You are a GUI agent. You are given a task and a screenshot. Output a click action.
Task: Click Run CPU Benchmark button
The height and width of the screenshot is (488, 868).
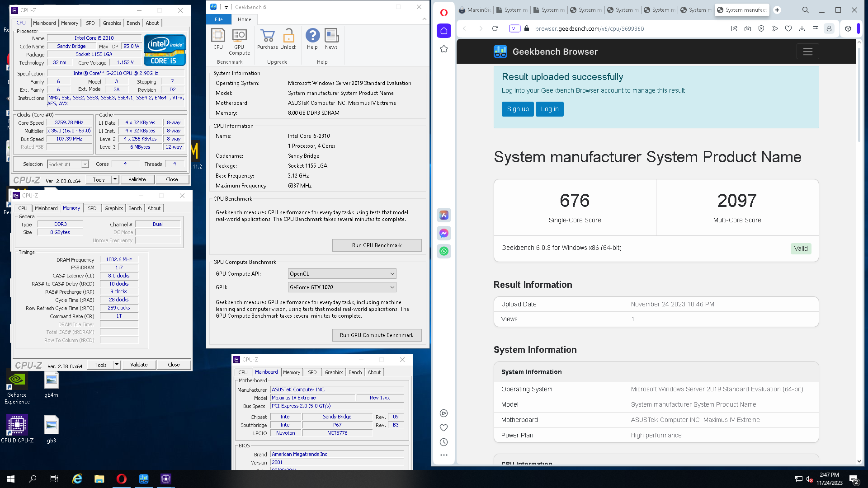click(x=377, y=245)
